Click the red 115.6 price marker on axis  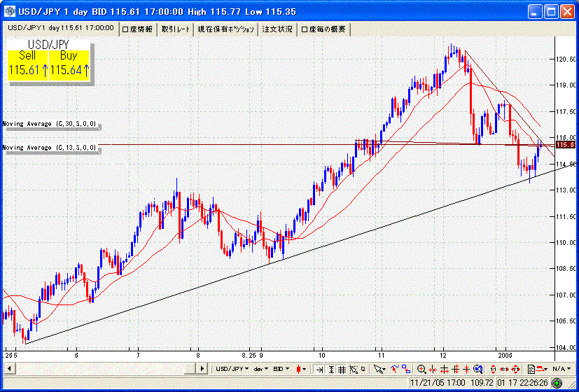point(566,145)
